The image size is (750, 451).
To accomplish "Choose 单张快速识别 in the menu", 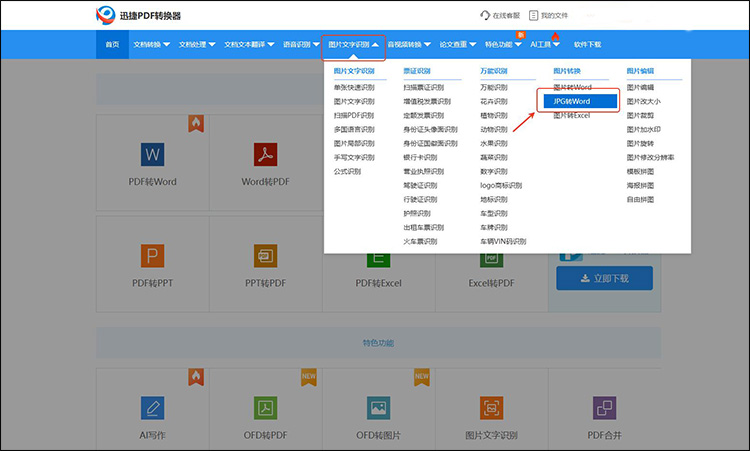I will [x=354, y=87].
